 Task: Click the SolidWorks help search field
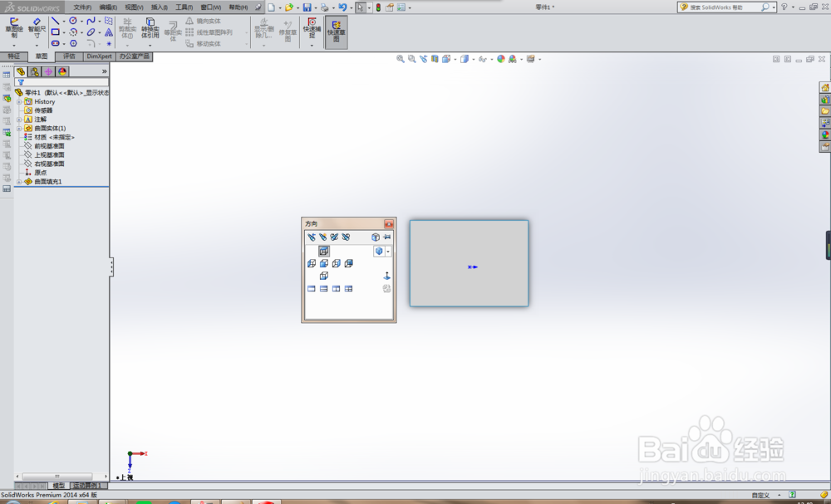point(723,7)
